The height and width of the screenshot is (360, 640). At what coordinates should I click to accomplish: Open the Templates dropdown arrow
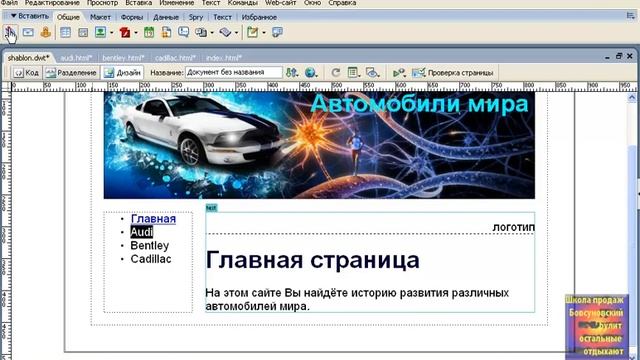tap(264, 33)
